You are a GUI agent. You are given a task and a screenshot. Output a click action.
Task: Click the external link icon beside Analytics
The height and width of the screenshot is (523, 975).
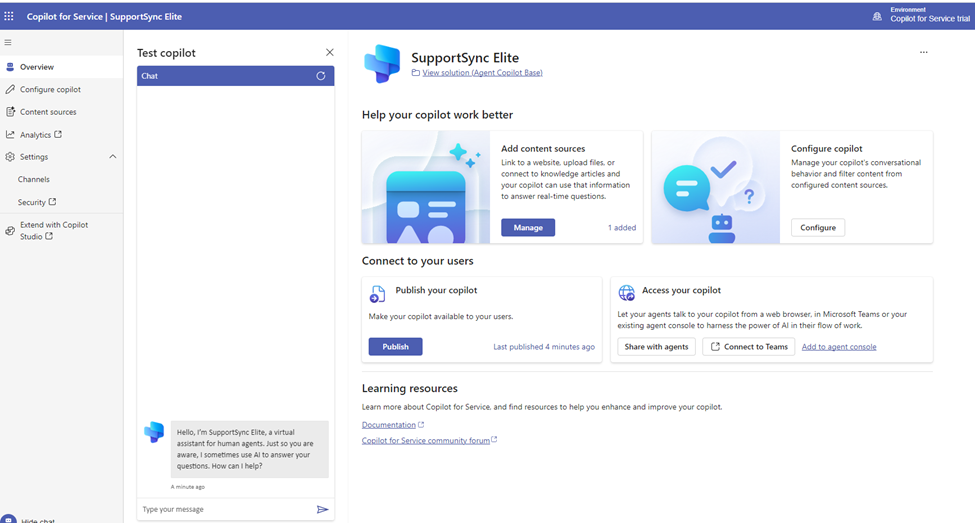point(58,134)
